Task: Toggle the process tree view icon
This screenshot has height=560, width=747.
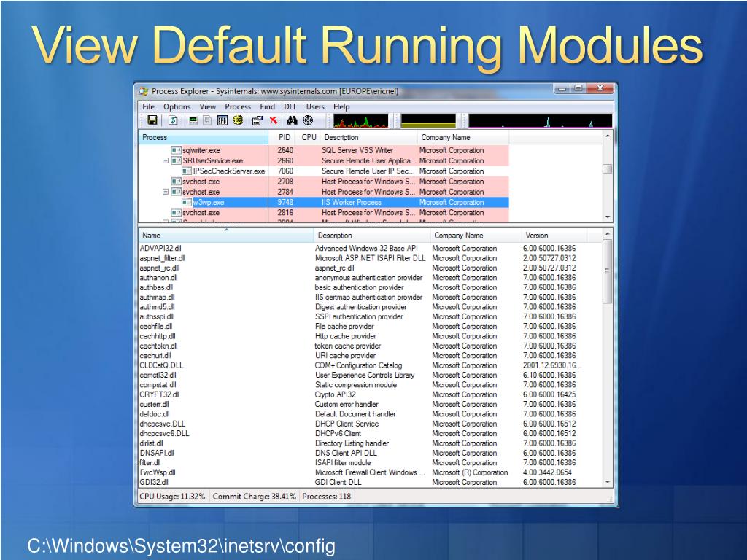Action: coord(206,120)
